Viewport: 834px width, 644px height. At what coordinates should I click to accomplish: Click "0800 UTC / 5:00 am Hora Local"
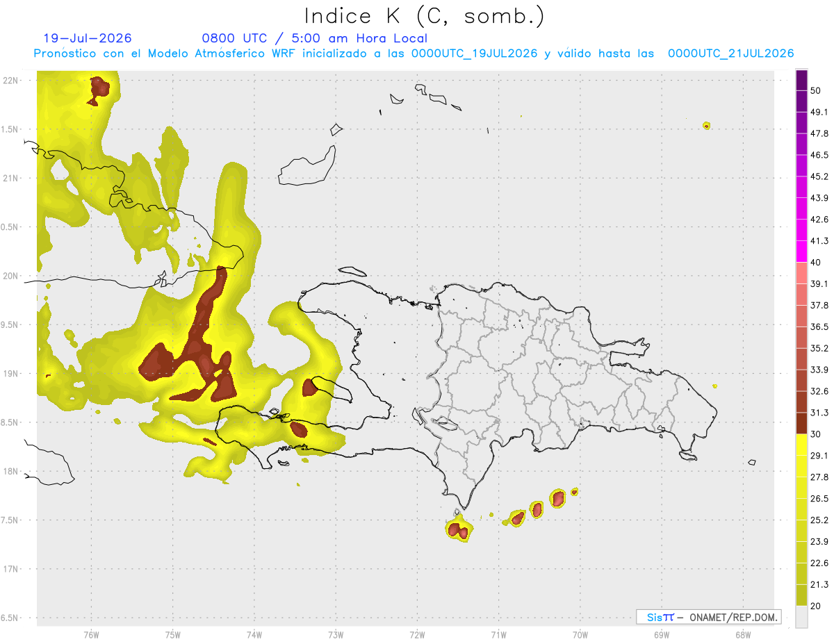[314, 38]
